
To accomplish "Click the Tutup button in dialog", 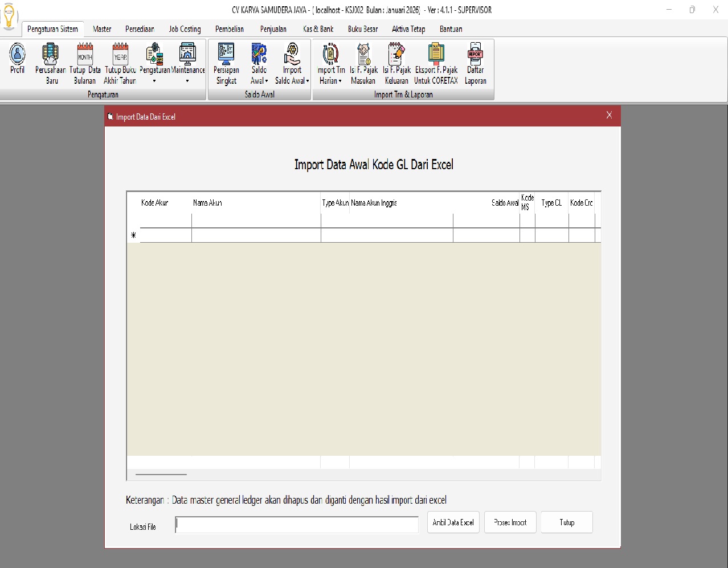I will 567,522.
